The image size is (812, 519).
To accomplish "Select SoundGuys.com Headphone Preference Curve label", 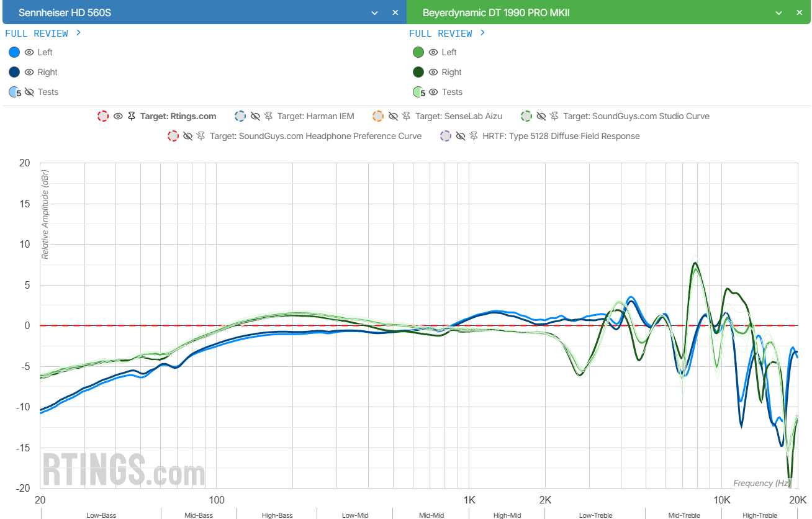I will (x=316, y=136).
